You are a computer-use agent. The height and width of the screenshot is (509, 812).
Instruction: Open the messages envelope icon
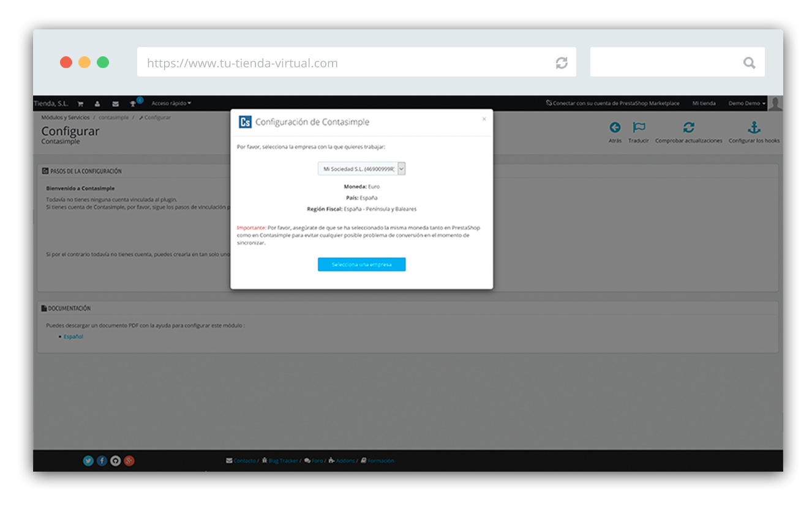tap(115, 103)
